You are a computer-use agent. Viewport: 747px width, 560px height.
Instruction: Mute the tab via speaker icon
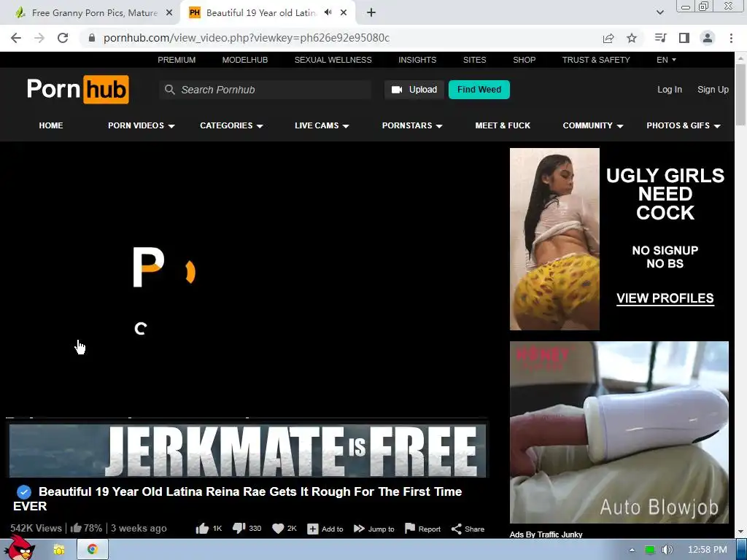point(328,12)
